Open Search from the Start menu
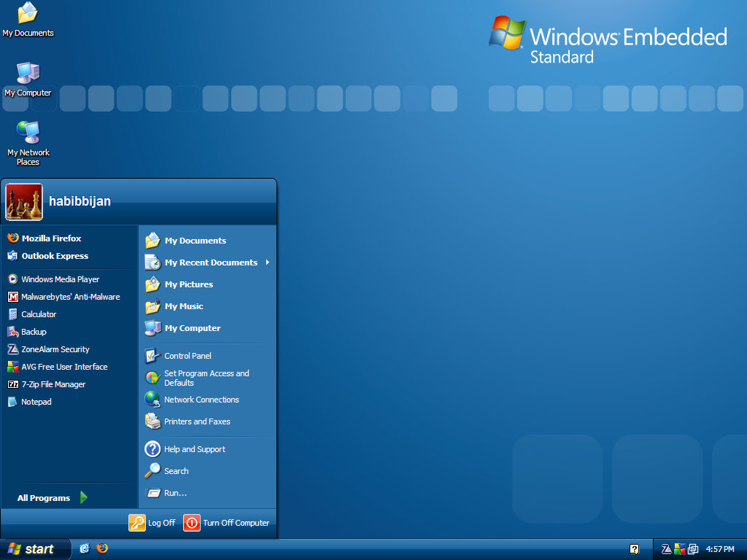747x560 pixels. (x=208, y=471)
